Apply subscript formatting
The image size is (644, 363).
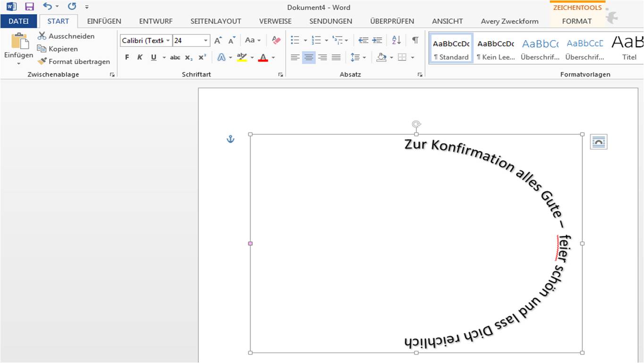click(188, 57)
